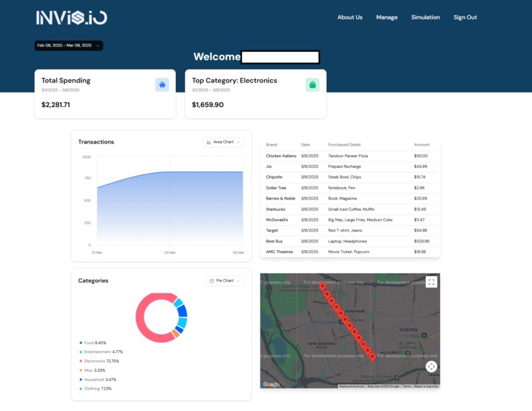Click the Tandoor Paneer Pizza detail
This screenshot has height=411, width=532.
(x=347, y=156)
